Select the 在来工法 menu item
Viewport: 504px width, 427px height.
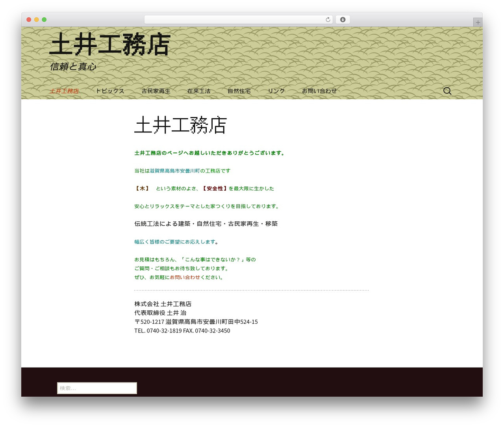pos(199,91)
